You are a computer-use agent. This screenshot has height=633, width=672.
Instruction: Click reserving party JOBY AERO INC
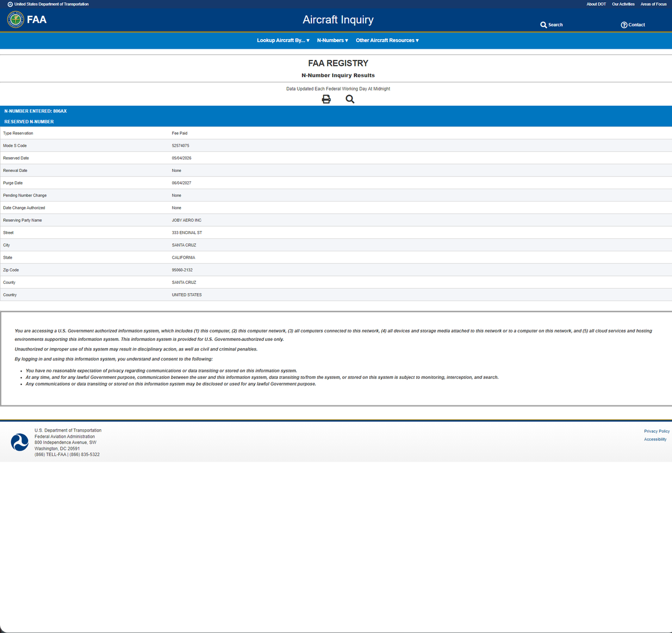186,220
